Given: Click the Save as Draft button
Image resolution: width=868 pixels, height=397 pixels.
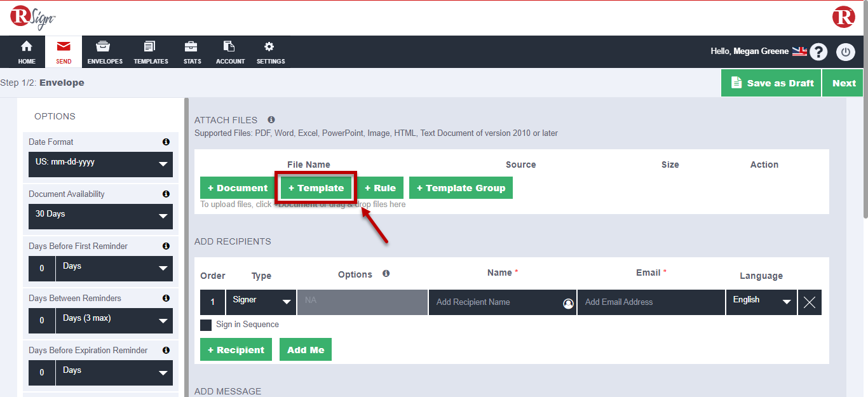Looking at the screenshot, I should tap(771, 83).
